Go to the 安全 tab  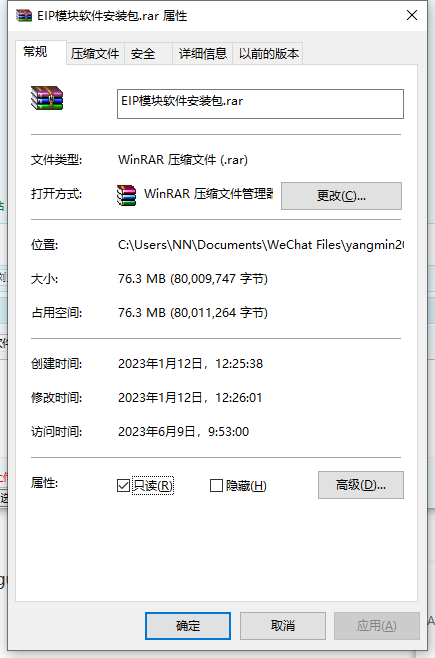point(143,54)
